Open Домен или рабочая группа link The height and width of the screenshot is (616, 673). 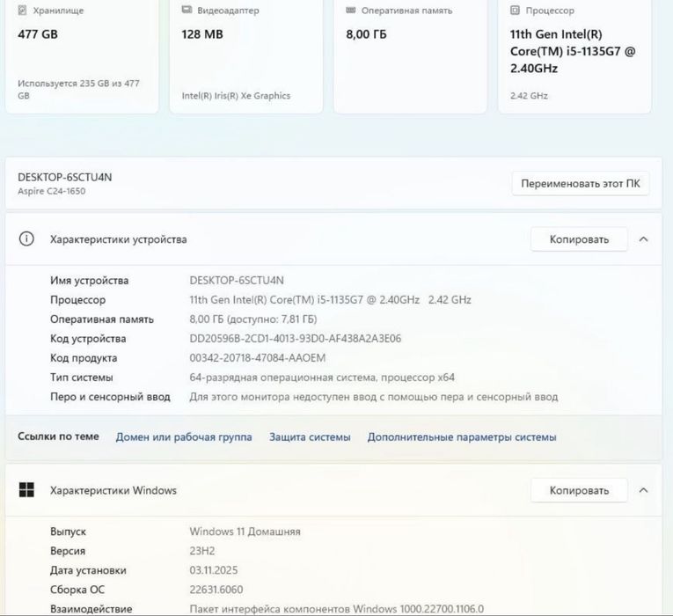pyautogui.click(x=184, y=437)
